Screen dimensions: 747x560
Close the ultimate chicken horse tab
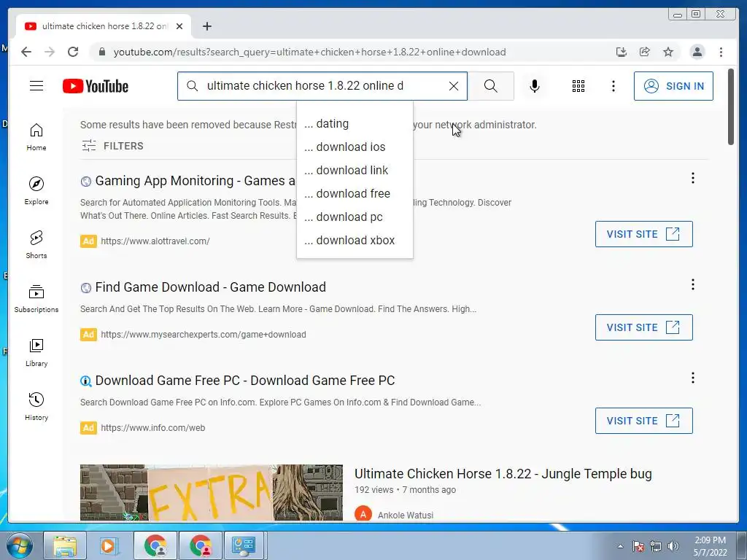(179, 26)
